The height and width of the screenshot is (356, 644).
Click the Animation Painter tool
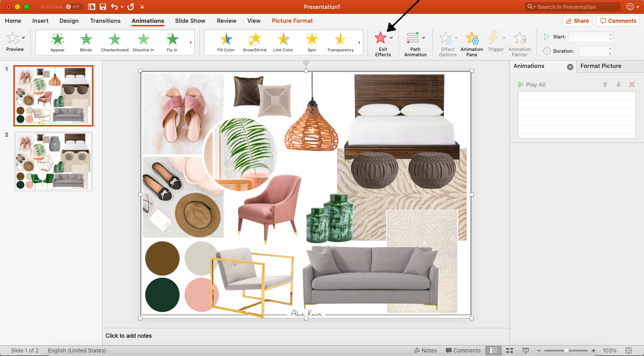pyautogui.click(x=519, y=43)
